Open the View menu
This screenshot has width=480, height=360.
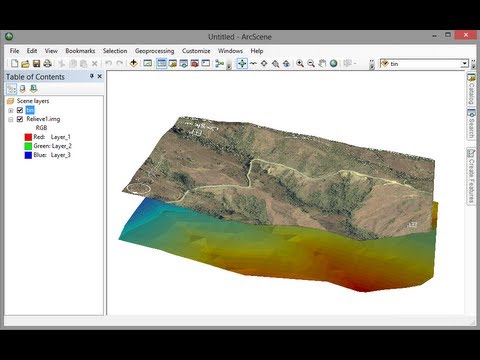pyautogui.click(x=51, y=51)
